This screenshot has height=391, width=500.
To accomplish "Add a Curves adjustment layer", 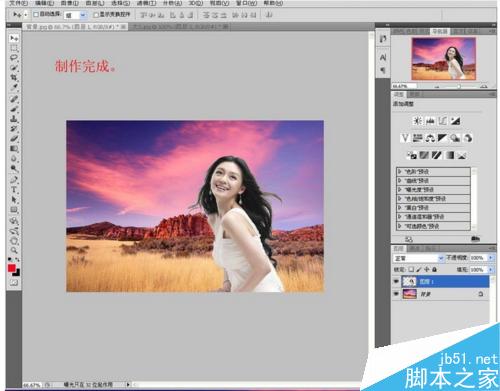I will click(443, 121).
